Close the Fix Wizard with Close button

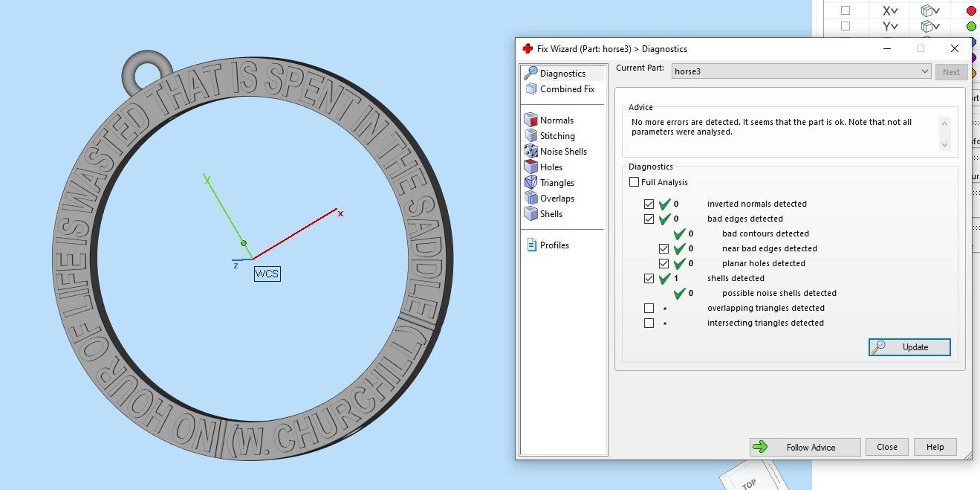click(886, 447)
